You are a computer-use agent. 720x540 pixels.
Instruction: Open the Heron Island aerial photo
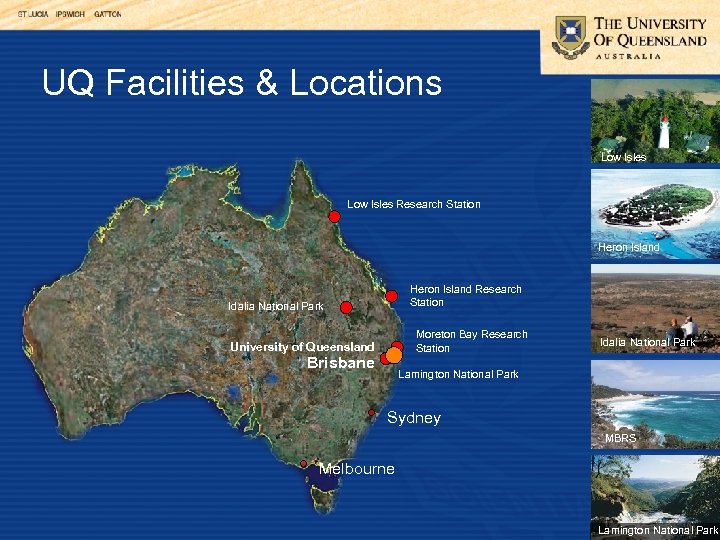coord(655,214)
